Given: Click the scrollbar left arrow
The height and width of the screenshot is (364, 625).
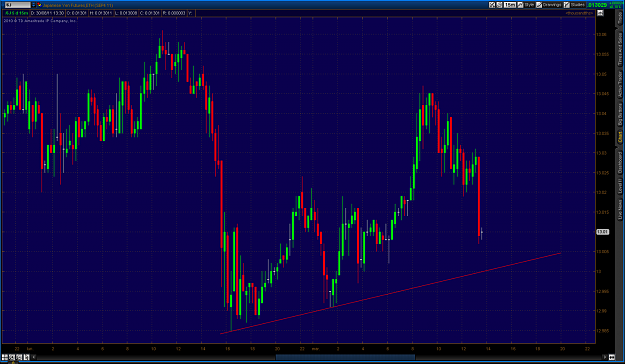Looking at the screenshot, I should click(x=33, y=357).
